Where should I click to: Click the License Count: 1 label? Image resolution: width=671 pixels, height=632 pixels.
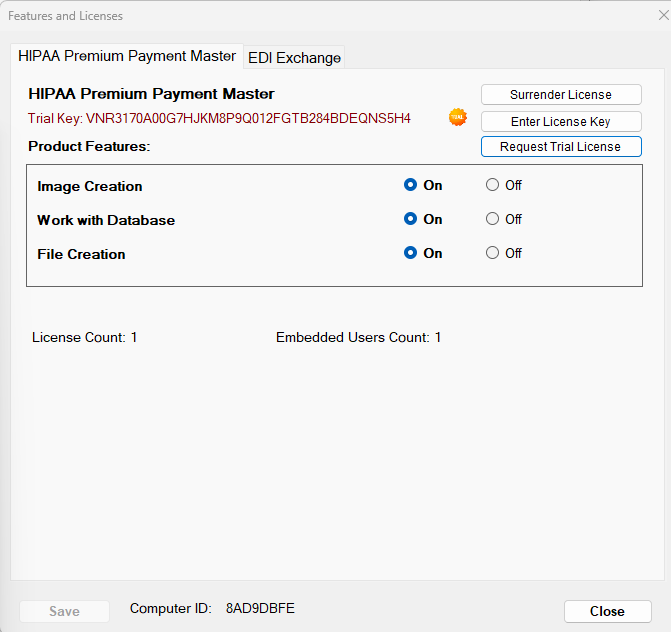pyautogui.click(x=84, y=337)
